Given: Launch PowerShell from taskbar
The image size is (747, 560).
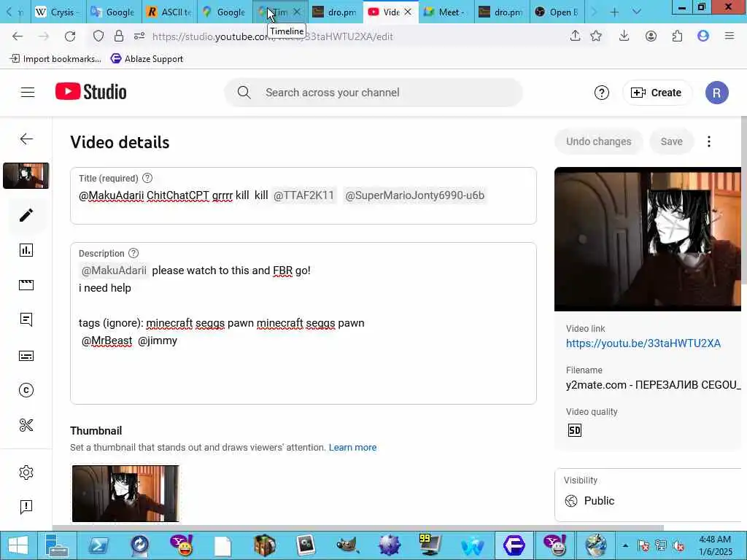Looking at the screenshot, I should pyautogui.click(x=98, y=545).
